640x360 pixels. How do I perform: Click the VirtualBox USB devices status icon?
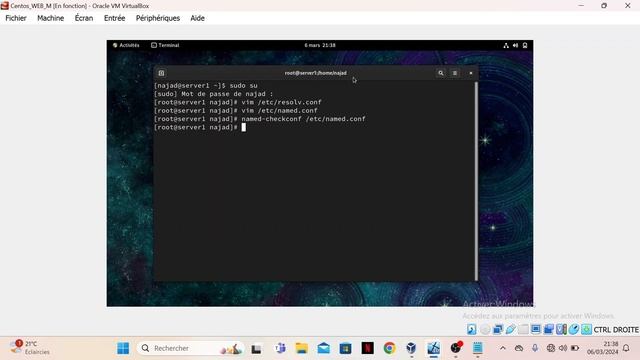(510, 329)
